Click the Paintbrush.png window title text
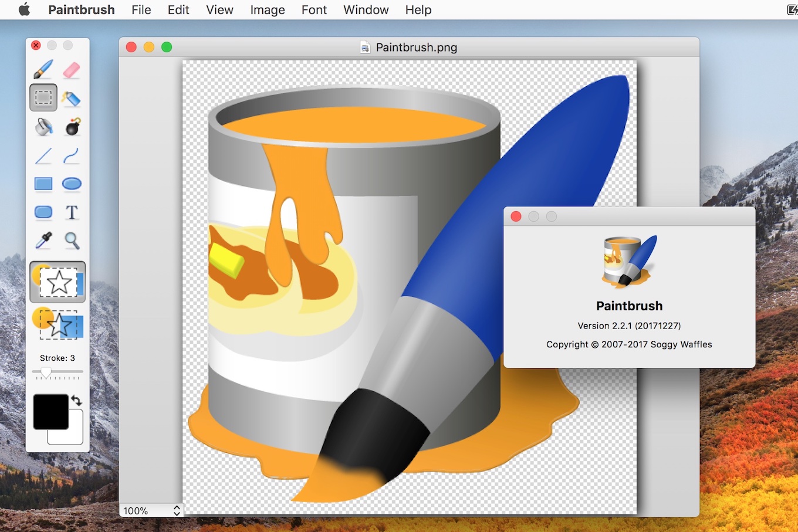 coord(417,48)
